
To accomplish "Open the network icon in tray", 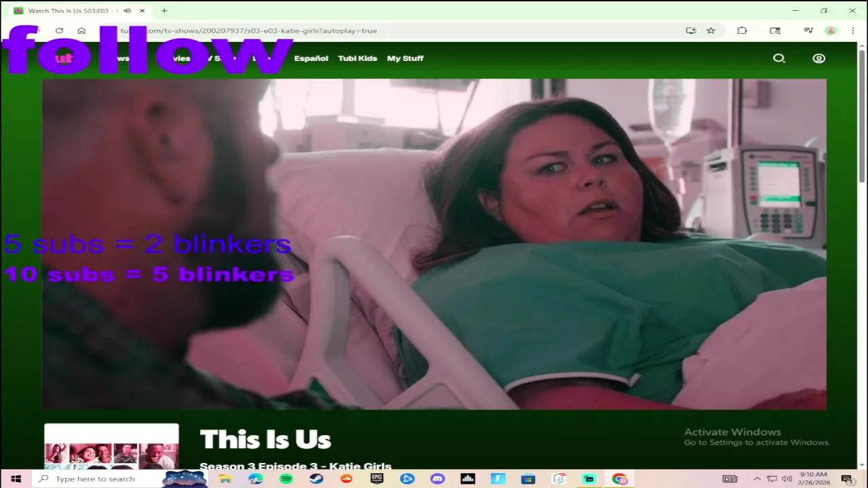I will point(772,479).
